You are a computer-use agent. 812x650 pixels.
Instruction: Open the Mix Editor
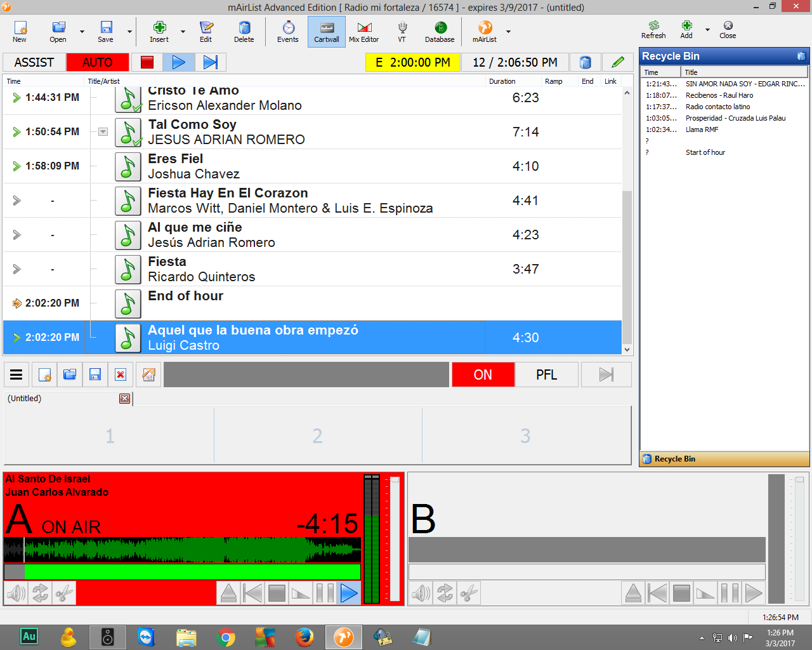coord(363,31)
